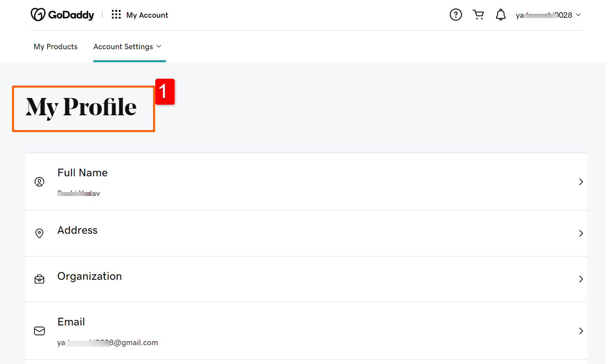Expand the Full Name row chevron

pyautogui.click(x=581, y=182)
